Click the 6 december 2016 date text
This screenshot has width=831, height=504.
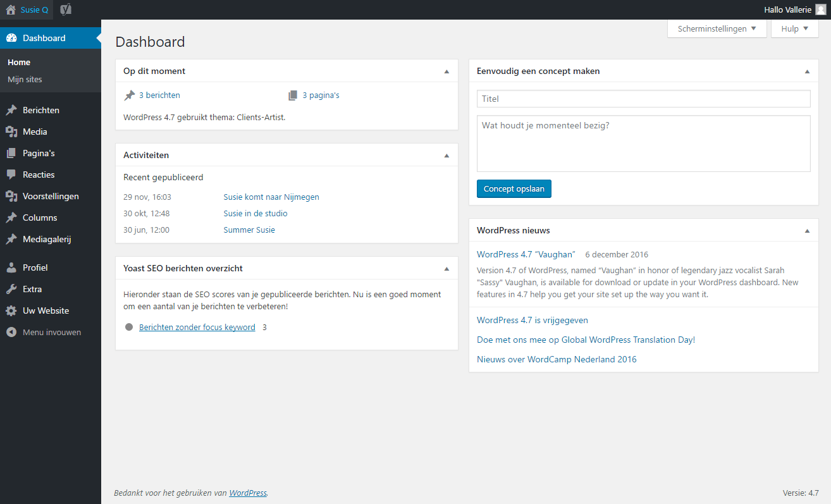click(617, 255)
